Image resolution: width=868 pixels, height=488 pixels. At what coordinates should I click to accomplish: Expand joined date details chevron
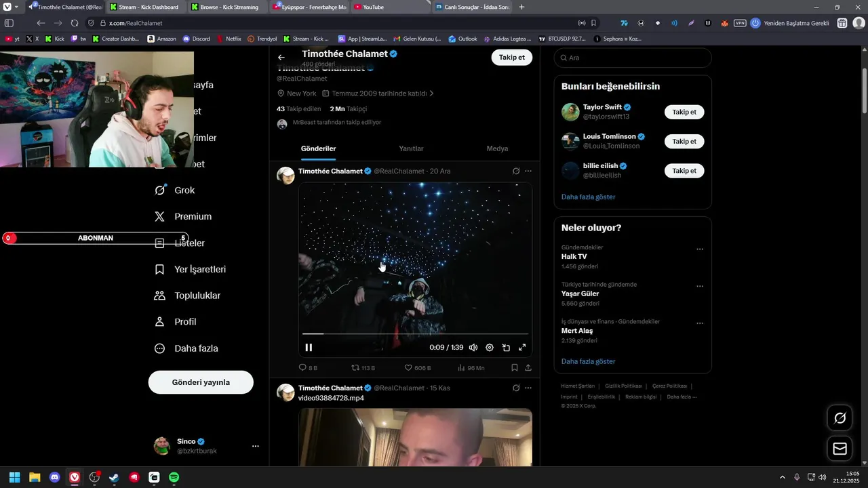pyautogui.click(x=431, y=94)
